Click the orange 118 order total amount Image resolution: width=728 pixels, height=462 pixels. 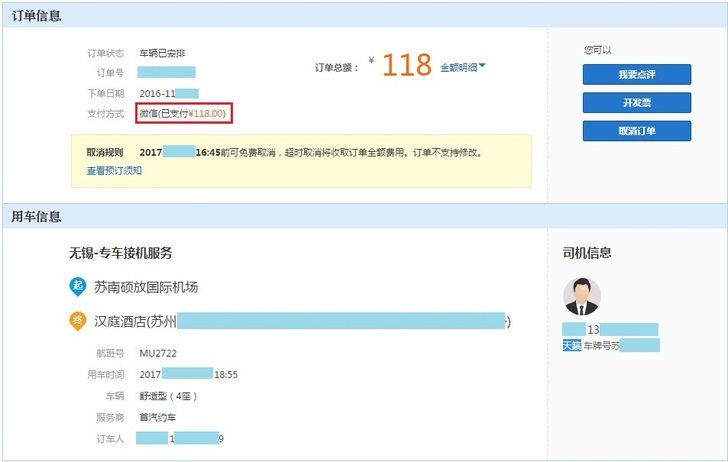(x=406, y=66)
